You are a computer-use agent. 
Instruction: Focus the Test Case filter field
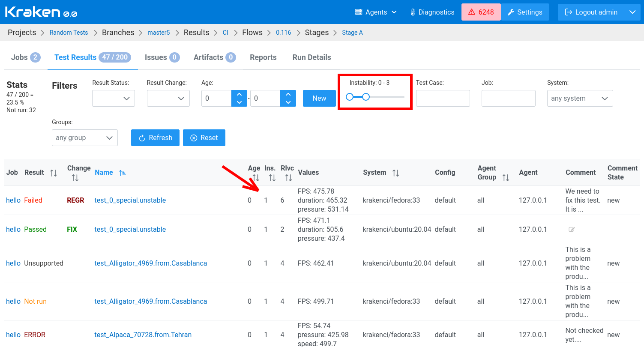pos(443,98)
